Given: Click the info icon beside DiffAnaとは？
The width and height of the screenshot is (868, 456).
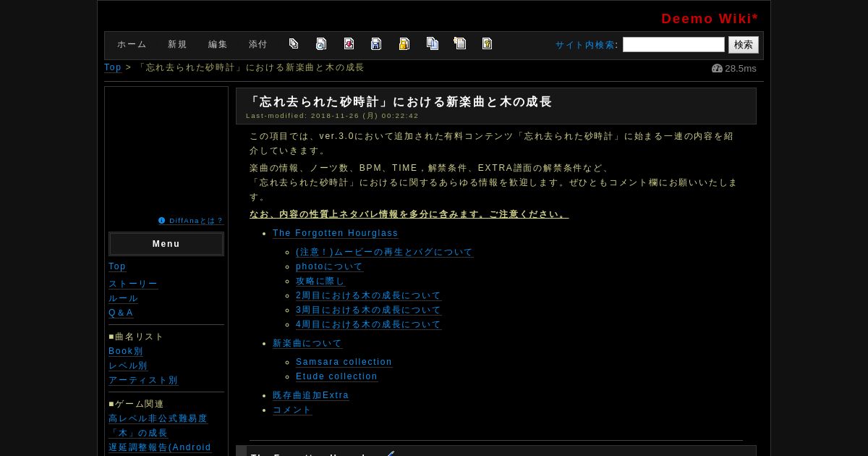Looking at the screenshot, I should [x=162, y=221].
